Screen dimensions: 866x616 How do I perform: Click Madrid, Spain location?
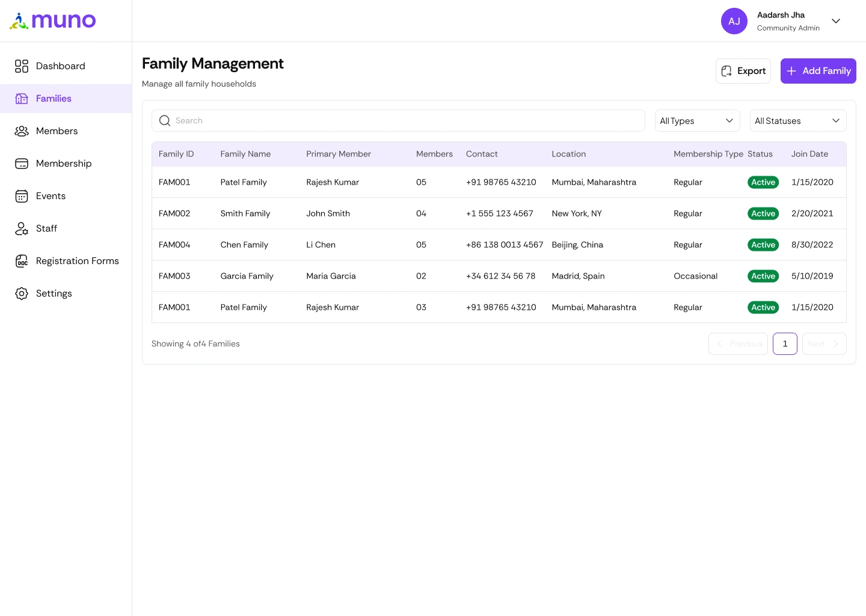pyautogui.click(x=578, y=276)
